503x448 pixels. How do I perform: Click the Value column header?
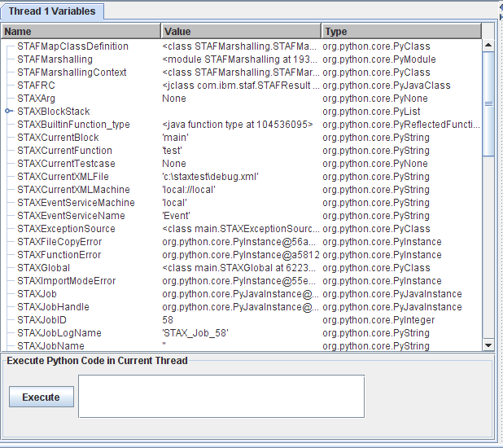coord(241,32)
